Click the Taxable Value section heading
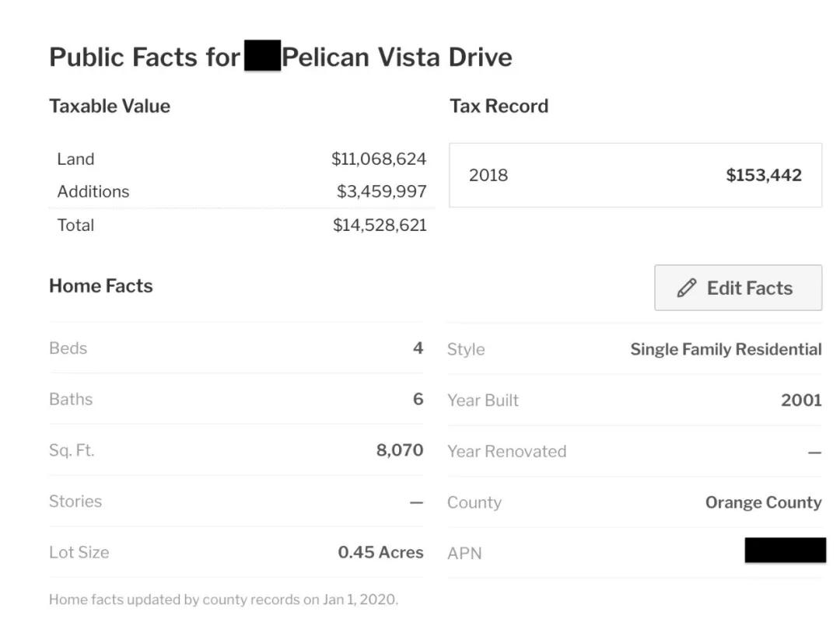Viewport: 840px width, 626px height. tap(110, 107)
